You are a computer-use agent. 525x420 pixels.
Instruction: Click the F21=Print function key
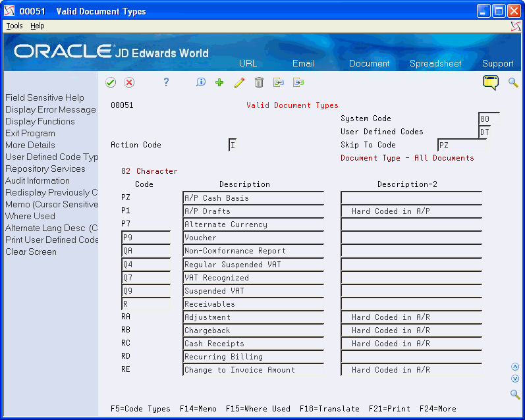(389, 409)
